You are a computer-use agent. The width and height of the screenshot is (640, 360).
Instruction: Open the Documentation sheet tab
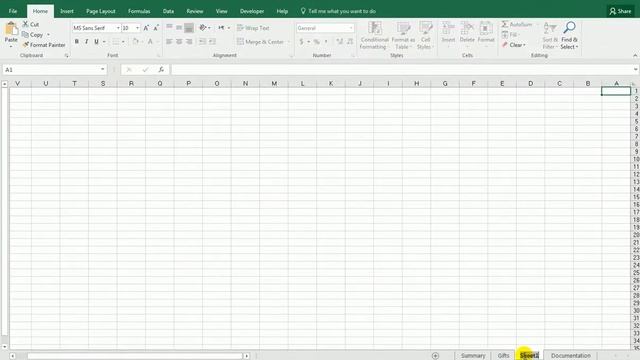pos(571,356)
